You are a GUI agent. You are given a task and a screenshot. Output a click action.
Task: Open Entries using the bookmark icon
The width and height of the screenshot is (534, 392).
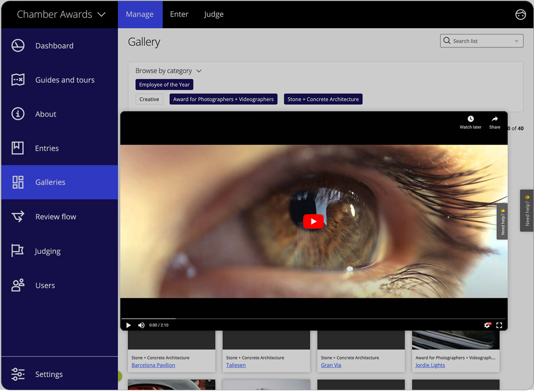(18, 148)
